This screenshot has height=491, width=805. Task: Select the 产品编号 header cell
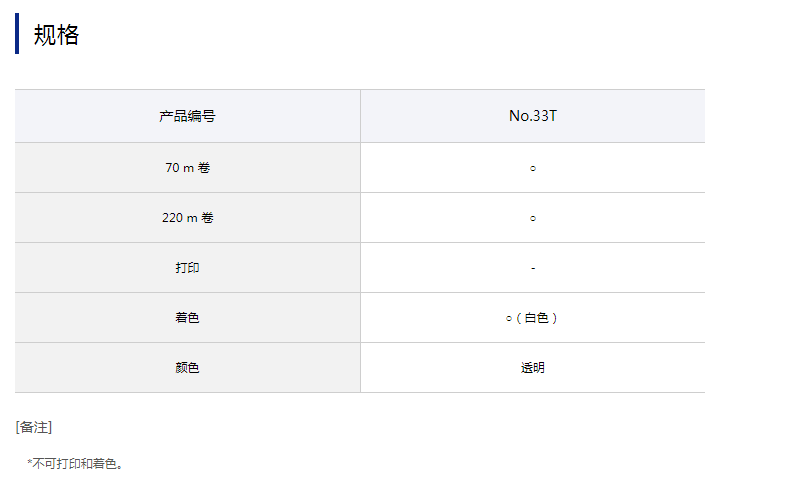tap(187, 116)
